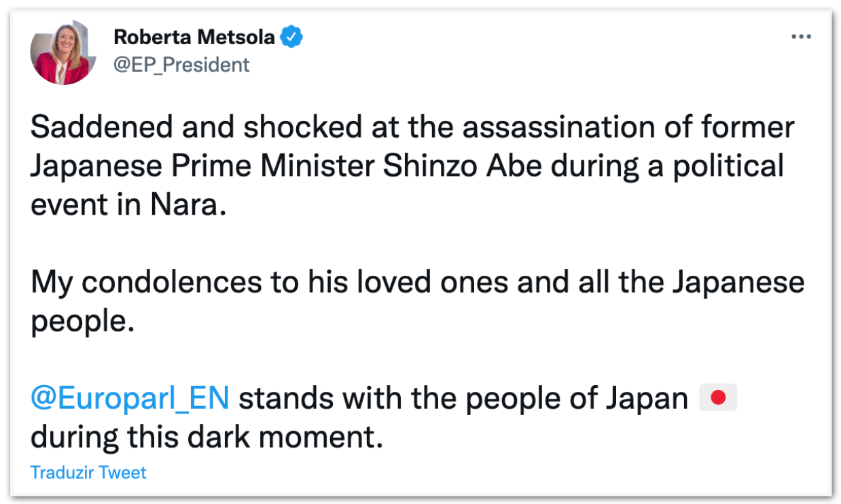Click "during this dark moment." line

tap(207, 437)
